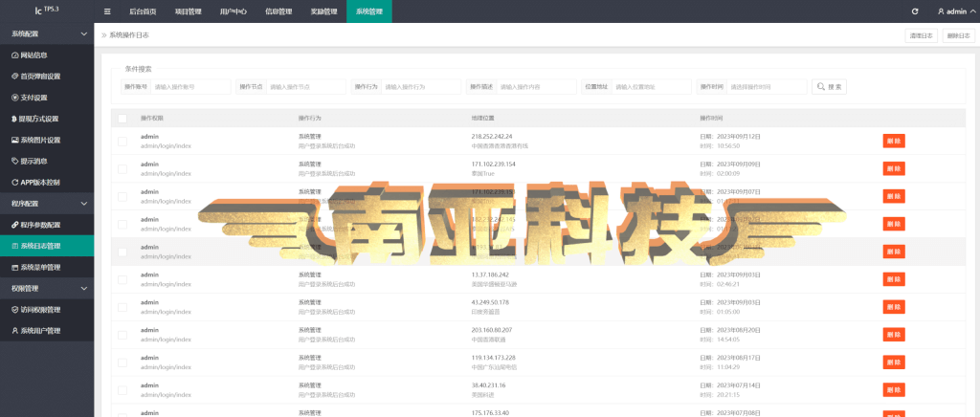Open the admin user dropdown
This screenshot has width=980, height=417.
coord(956,11)
